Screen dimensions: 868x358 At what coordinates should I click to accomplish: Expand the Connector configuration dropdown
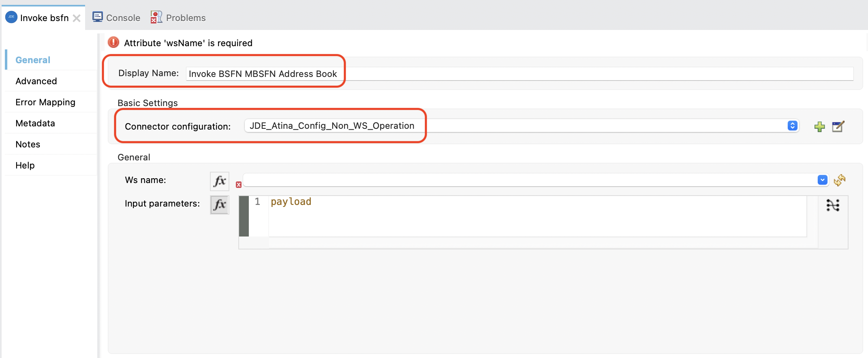point(792,126)
